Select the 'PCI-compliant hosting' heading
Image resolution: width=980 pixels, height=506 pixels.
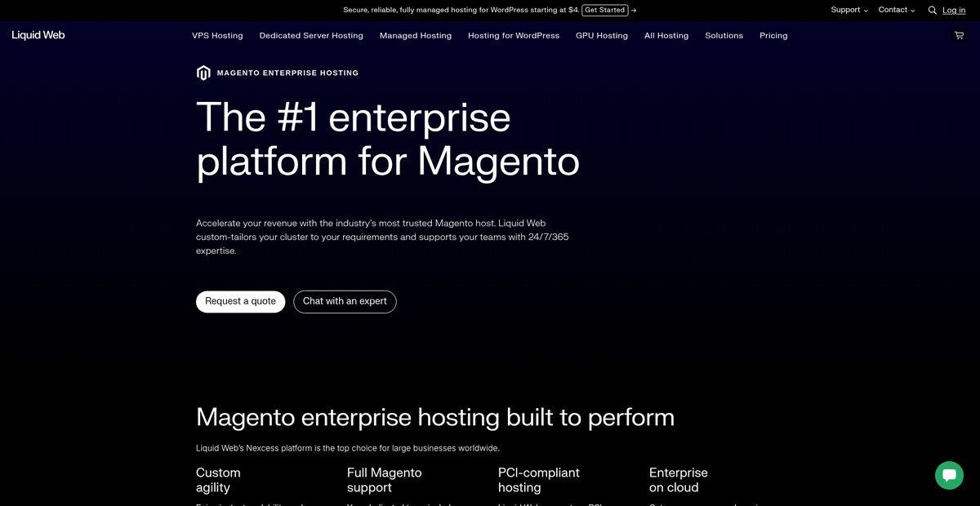click(539, 480)
